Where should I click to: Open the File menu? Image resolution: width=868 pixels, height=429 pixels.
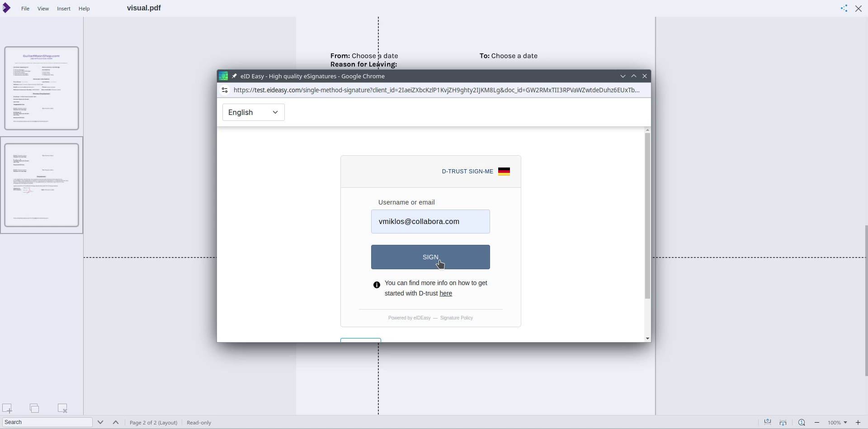coord(25,9)
